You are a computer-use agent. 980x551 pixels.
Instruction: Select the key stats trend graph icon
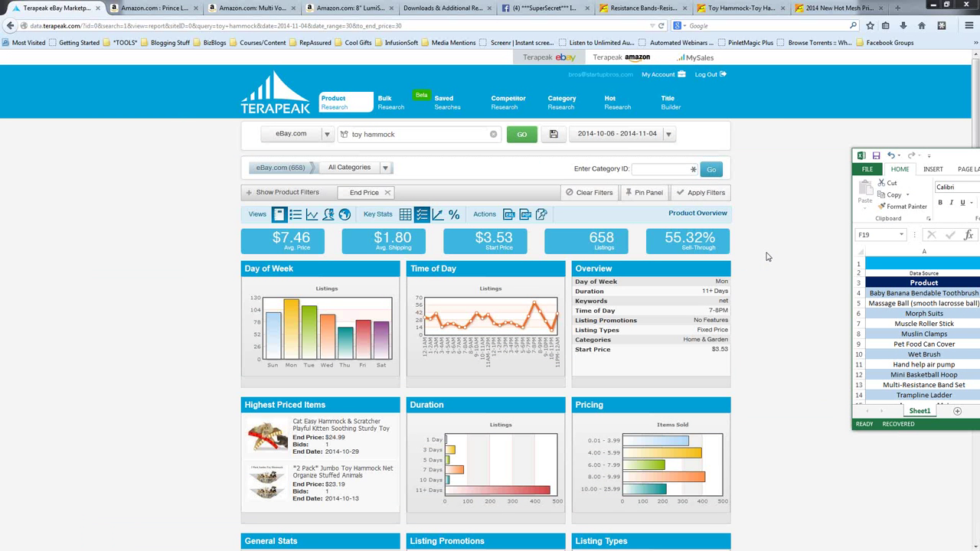pyautogui.click(x=438, y=215)
